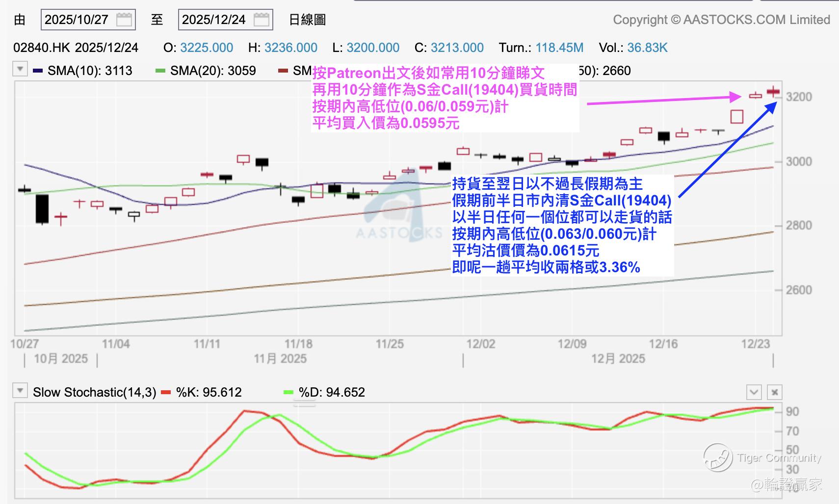Click the 11/11 date axis label
The width and height of the screenshot is (839, 504).
(207, 344)
